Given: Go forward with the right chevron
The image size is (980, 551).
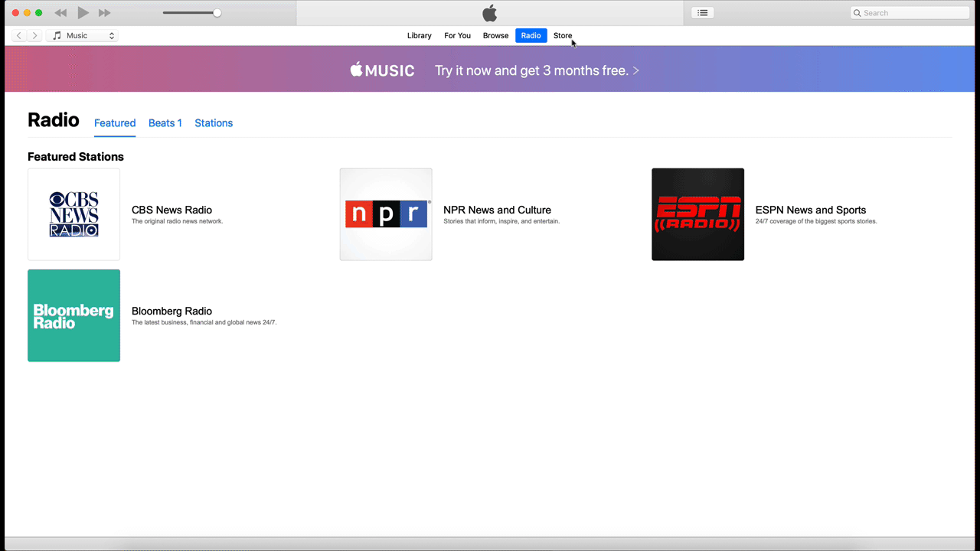Looking at the screenshot, I should (34, 35).
